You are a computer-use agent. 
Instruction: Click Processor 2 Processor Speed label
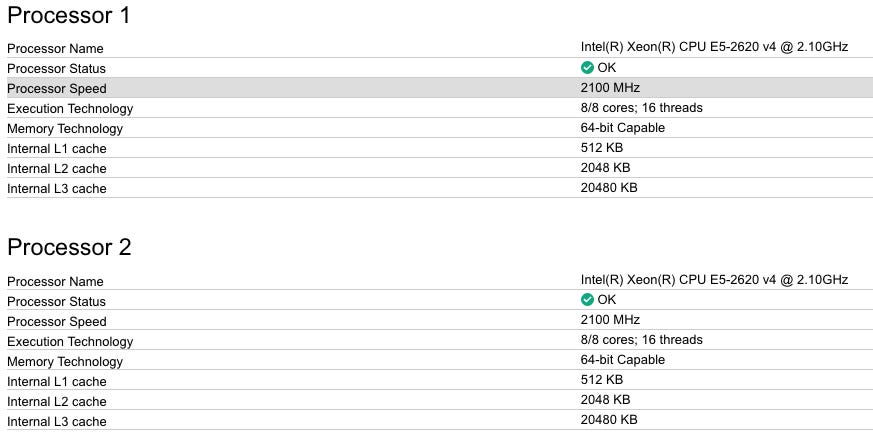tap(56, 321)
